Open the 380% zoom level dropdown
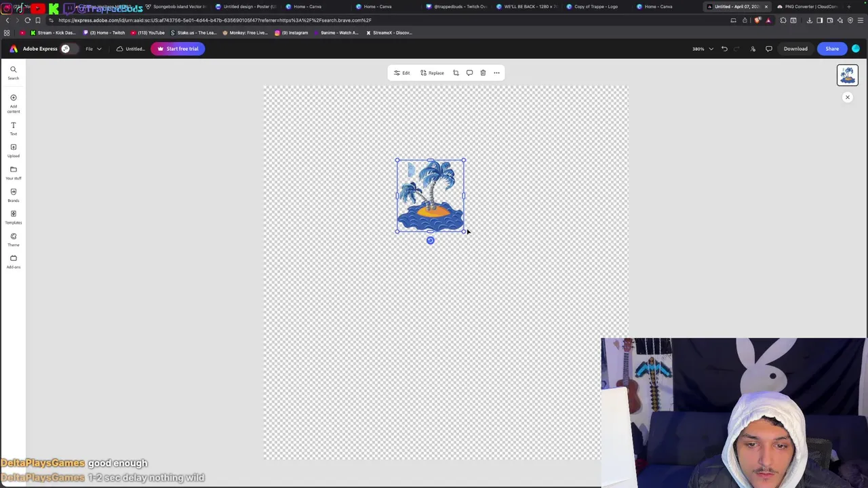Viewport: 868px width, 488px height. point(703,49)
